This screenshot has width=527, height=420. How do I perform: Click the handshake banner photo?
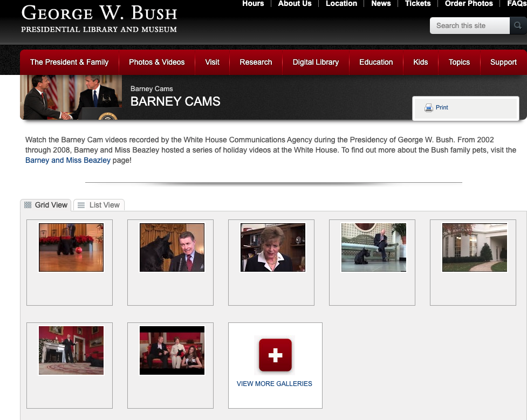[71, 98]
